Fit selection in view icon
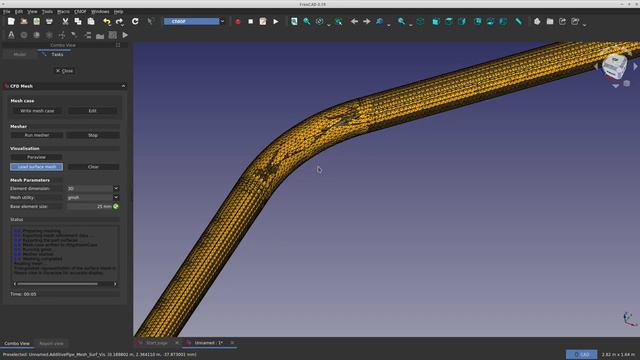Viewport: 640px width, 360px height. (x=307, y=21)
